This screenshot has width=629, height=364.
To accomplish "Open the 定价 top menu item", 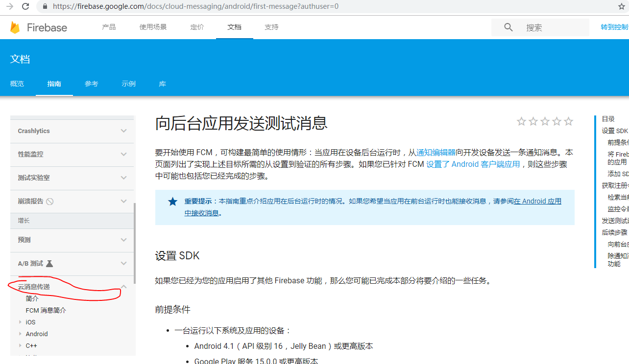I will coord(197,27).
